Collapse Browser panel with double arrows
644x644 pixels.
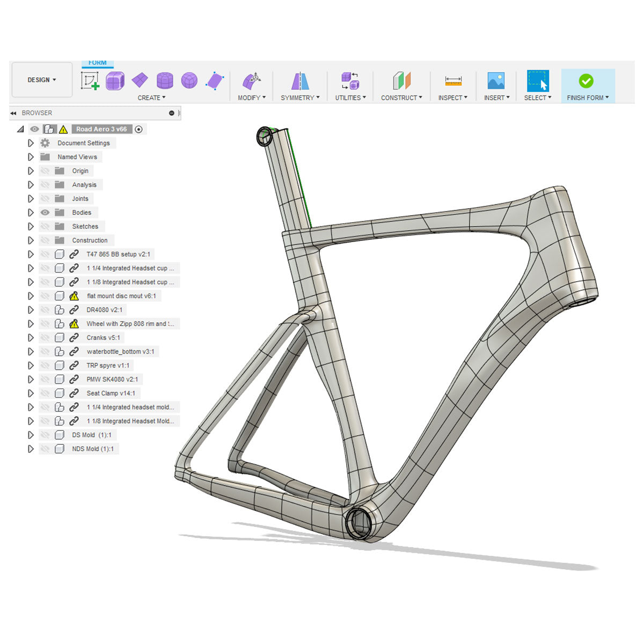(13, 113)
